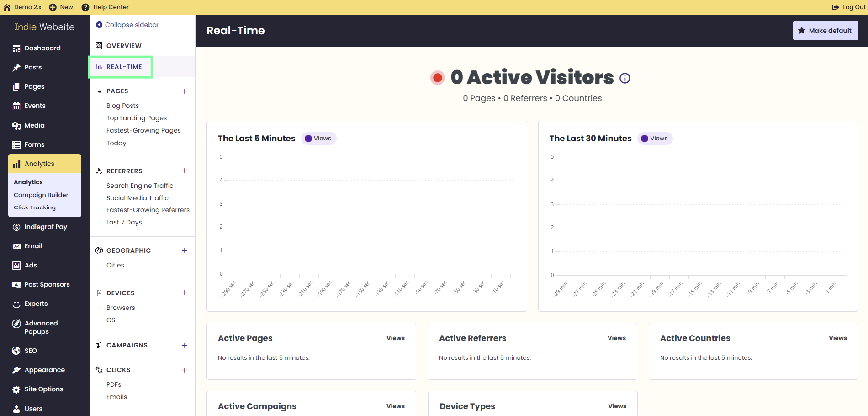Click the Advanced Popups compass icon
Screen dimensions: 868x416
[x=16, y=324]
